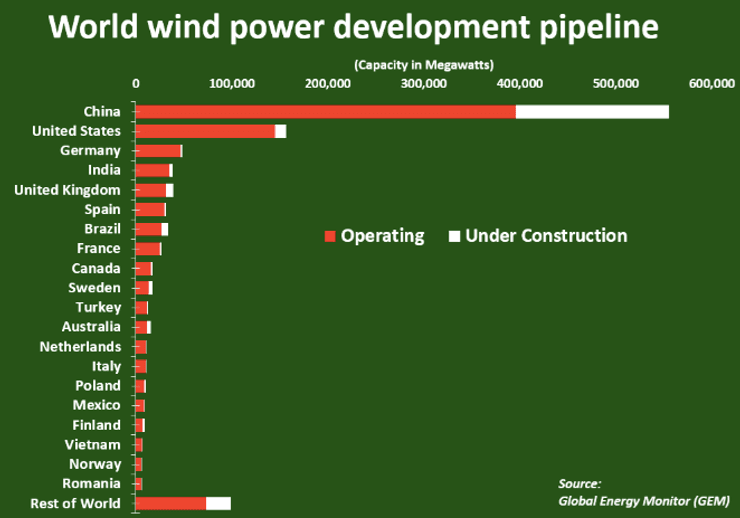Click the Rest of World white bar segment

218,503
